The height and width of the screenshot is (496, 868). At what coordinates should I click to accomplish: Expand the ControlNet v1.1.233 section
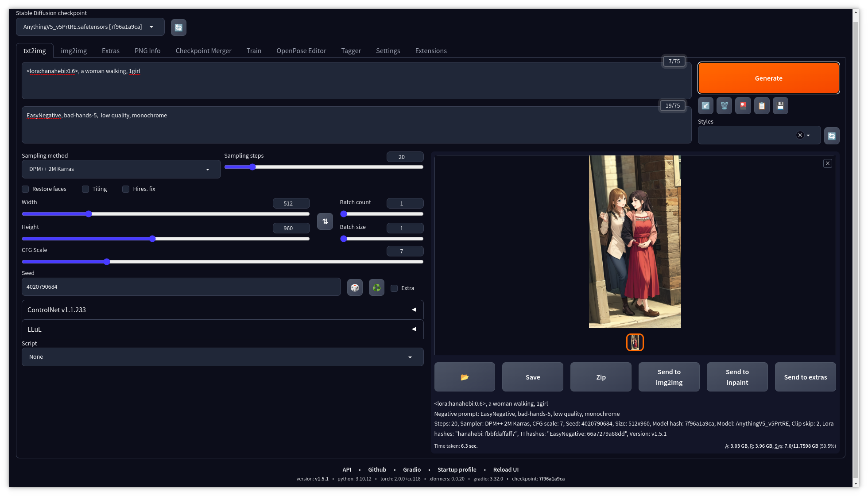pos(223,310)
